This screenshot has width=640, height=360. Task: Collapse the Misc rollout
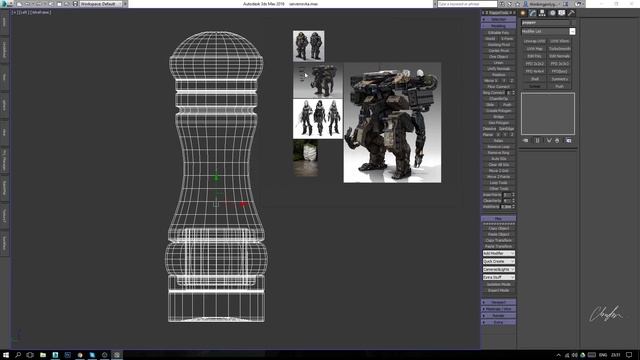[x=498, y=219]
